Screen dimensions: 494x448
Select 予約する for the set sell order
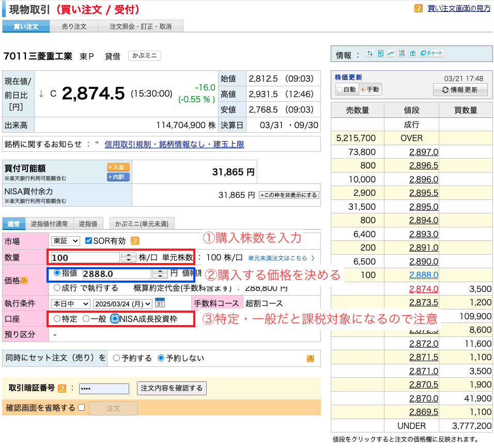[117, 358]
